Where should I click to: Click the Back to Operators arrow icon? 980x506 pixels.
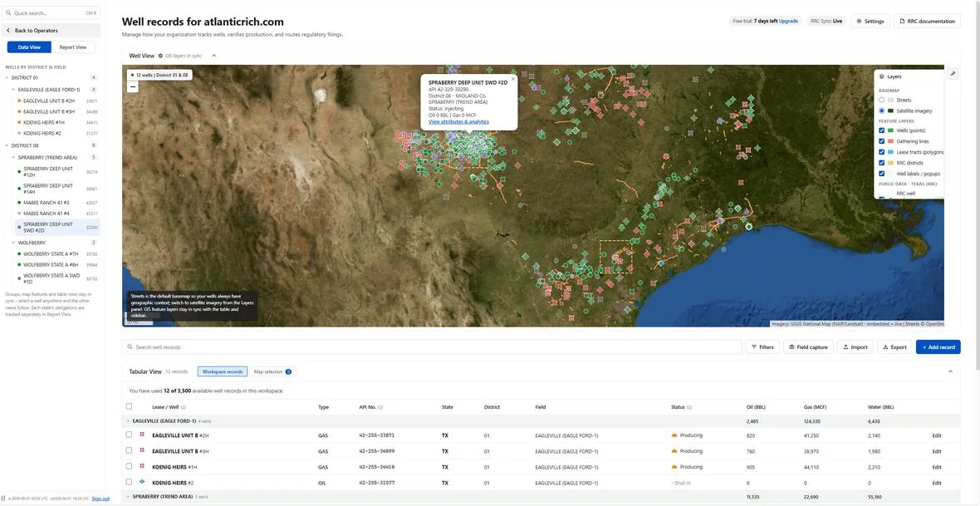tap(9, 31)
